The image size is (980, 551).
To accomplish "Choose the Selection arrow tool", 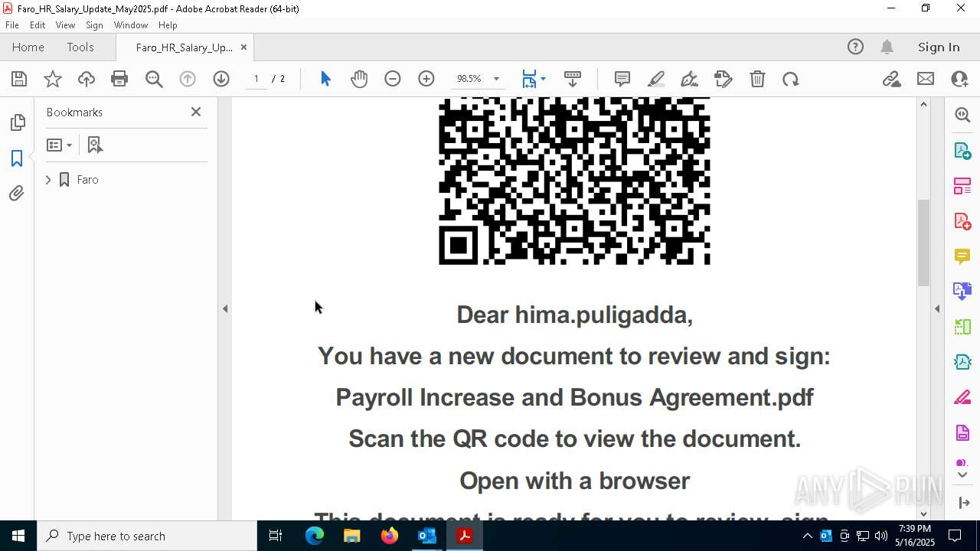I will tap(325, 79).
